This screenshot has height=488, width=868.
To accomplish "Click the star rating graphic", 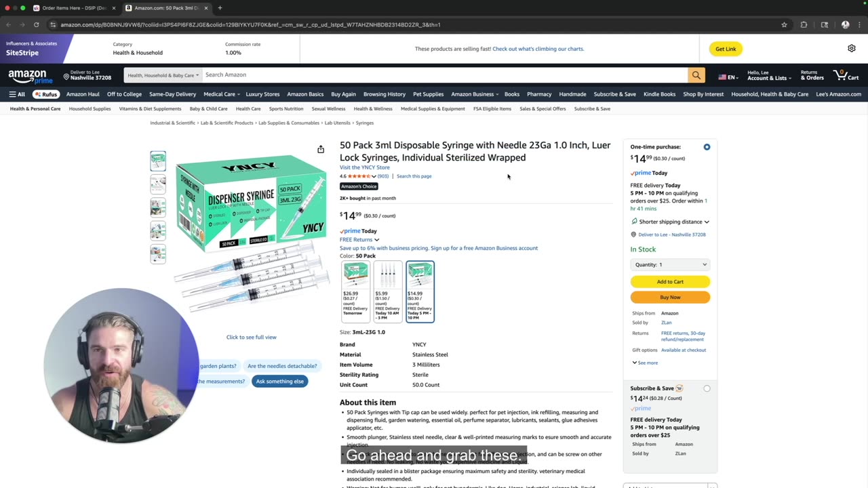I will point(359,176).
